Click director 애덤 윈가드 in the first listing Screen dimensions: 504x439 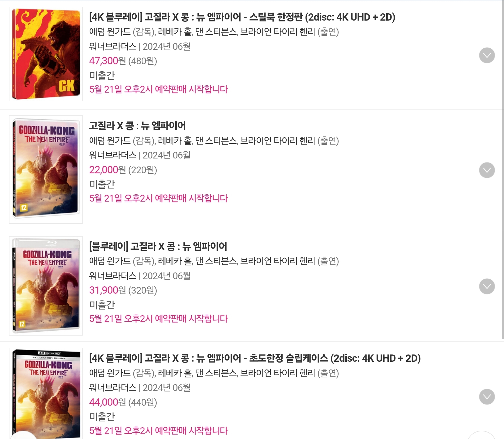tap(110, 32)
